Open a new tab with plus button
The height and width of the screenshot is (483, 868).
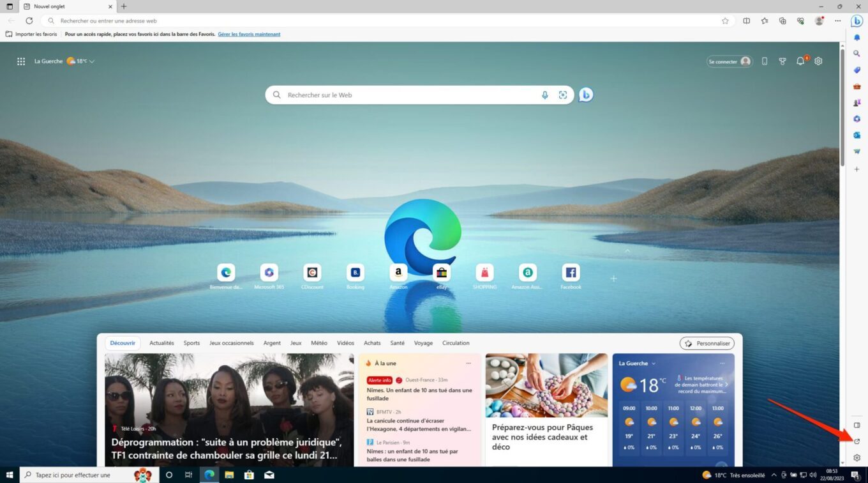[124, 6]
